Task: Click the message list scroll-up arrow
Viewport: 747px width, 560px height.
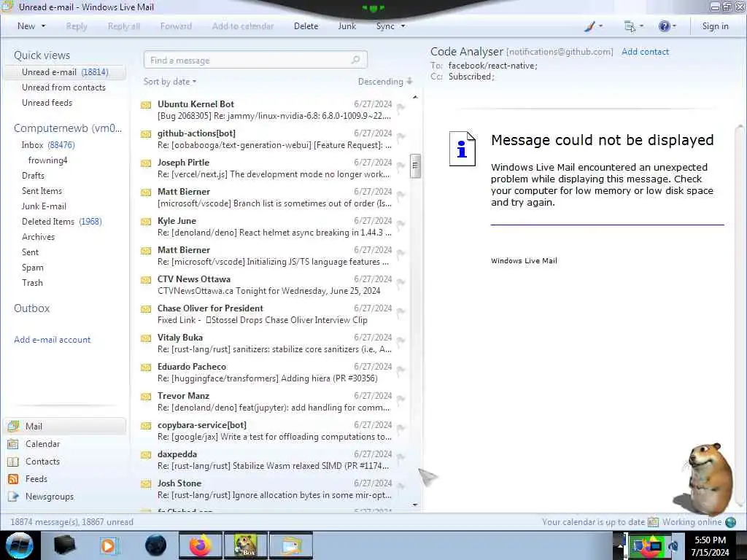Action: coord(415,97)
